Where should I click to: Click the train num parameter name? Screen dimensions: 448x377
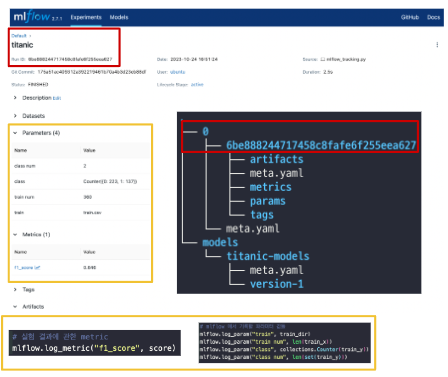click(x=24, y=197)
